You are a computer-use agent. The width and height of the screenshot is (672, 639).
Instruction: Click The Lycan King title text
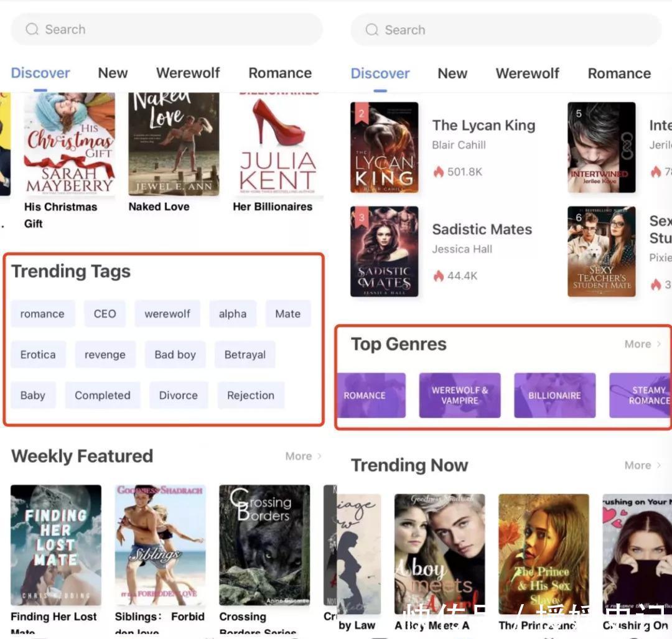click(x=483, y=125)
